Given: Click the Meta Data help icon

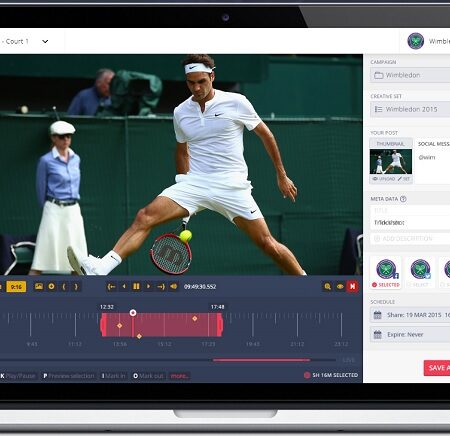Looking at the screenshot, I should [x=403, y=199].
